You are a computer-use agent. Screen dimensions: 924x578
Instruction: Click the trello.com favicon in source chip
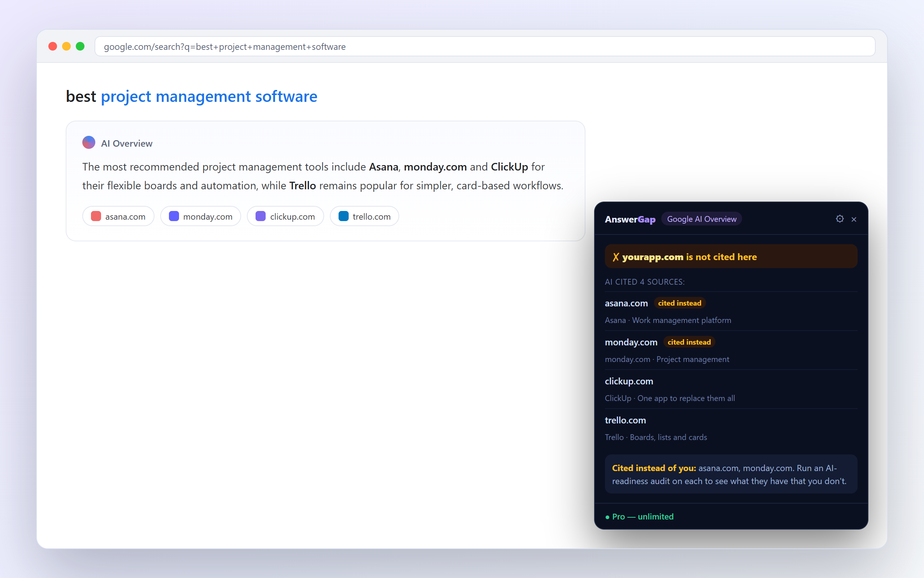click(343, 216)
